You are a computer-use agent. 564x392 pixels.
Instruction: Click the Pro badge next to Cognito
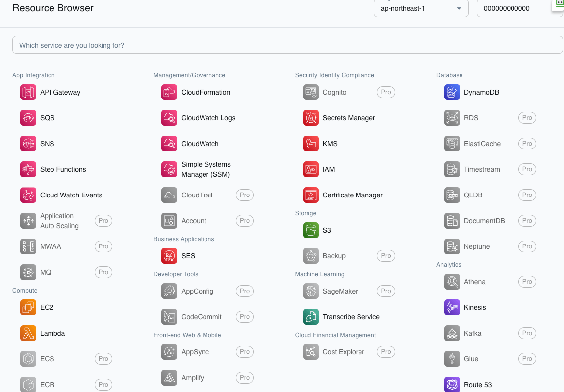(x=386, y=92)
